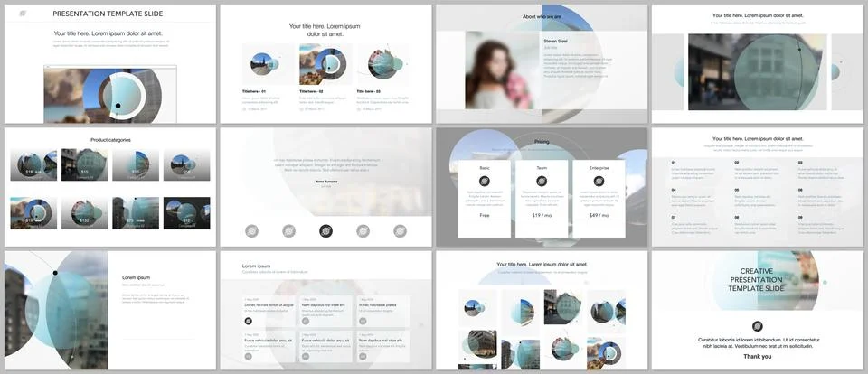Click the blurred woman photo on About slide
868x374 pixels.
click(x=502, y=70)
